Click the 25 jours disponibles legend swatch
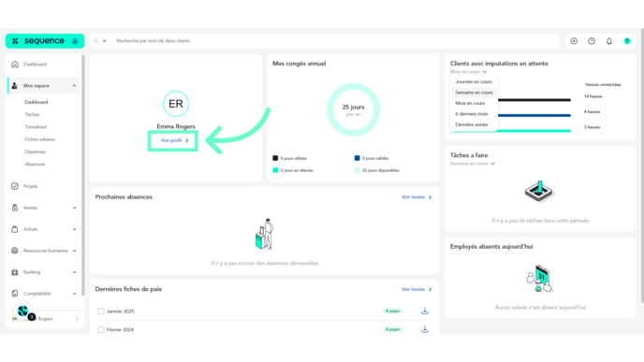Image resolution: width=644 pixels, height=362 pixels. (357, 170)
